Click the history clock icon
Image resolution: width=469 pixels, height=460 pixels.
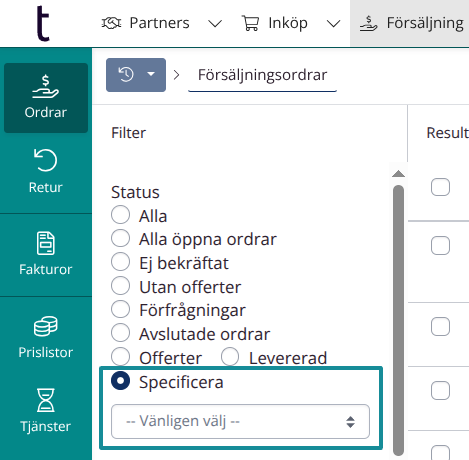[126, 74]
